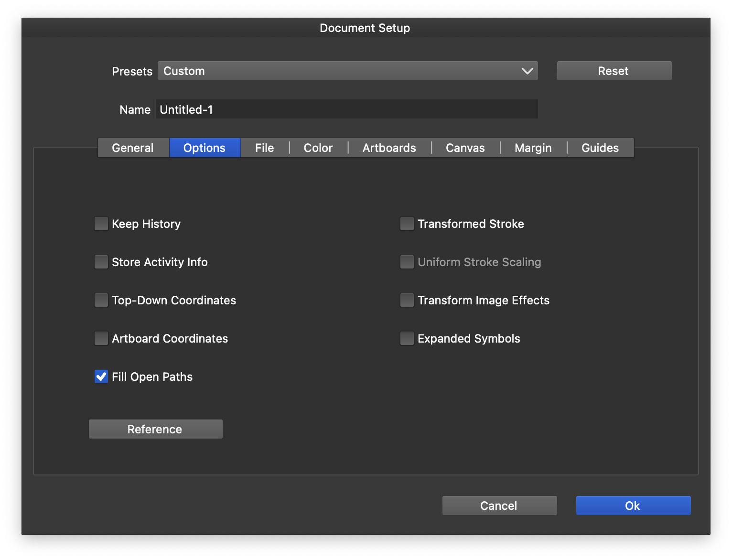The image size is (732, 560).
Task: Click the Reference button
Action: coord(155,429)
